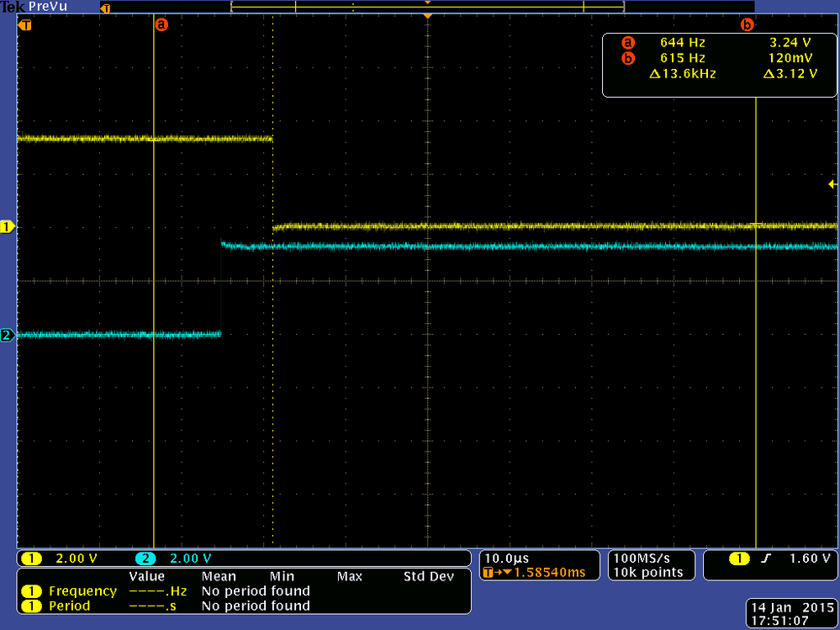Click the Std Dev column header

click(429, 576)
